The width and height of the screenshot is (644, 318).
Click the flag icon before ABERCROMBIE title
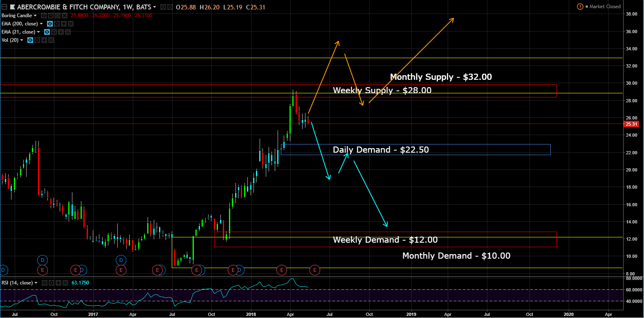13,7
